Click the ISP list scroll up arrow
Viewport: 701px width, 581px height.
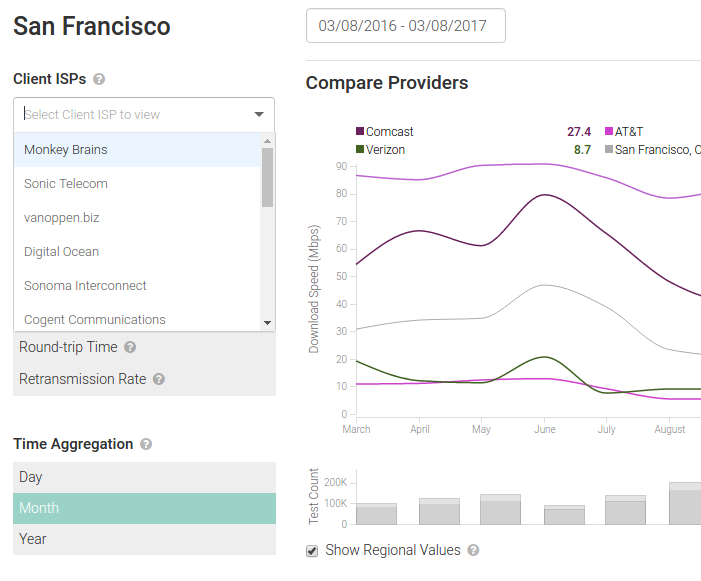pos(267,141)
